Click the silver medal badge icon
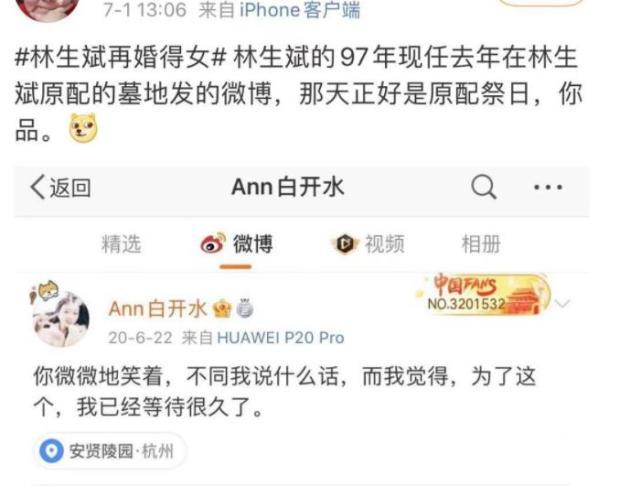 click(x=244, y=308)
